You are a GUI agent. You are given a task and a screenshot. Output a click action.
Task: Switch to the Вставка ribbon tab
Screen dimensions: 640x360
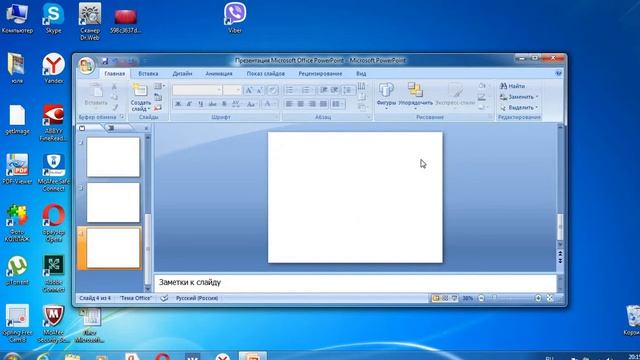pos(148,74)
